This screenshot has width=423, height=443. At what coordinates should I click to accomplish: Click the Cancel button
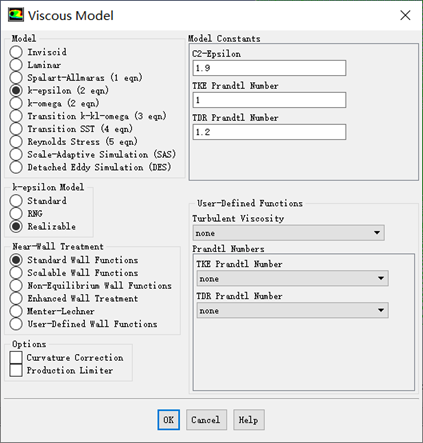[206, 420]
